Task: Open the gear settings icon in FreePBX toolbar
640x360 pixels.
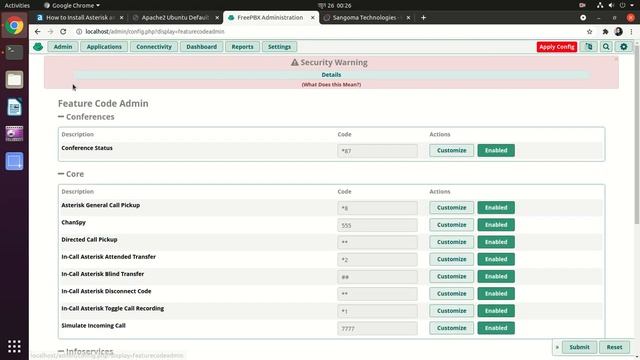Action: tap(624, 47)
